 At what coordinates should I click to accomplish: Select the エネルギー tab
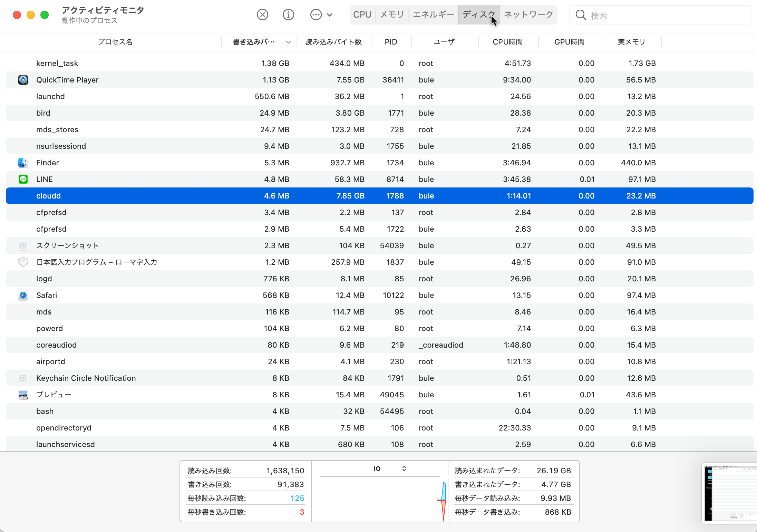[434, 14]
